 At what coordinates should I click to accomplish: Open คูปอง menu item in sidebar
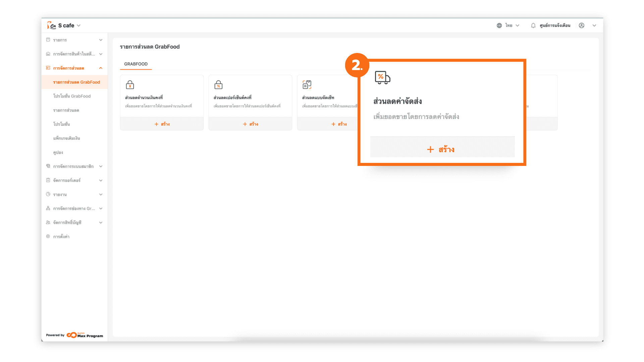coord(58,153)
